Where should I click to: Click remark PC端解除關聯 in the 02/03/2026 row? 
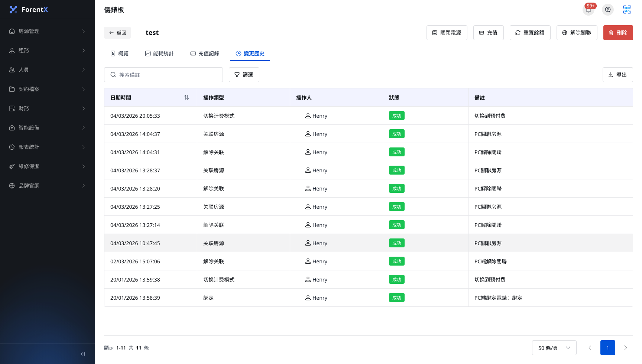[x=490, y=261]
